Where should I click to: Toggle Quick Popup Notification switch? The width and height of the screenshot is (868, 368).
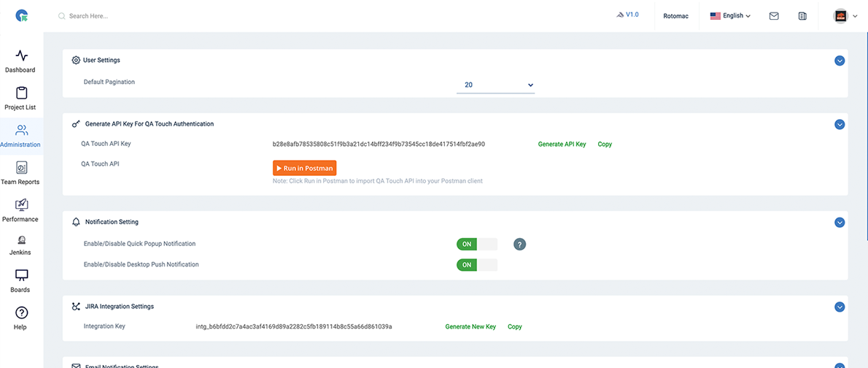pos(476,245)
